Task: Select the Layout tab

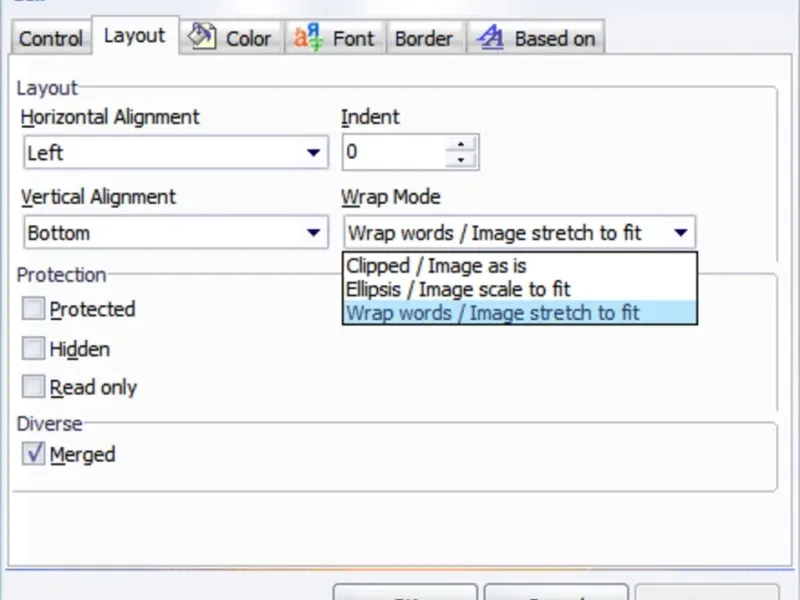Action: tap(134, 36)
